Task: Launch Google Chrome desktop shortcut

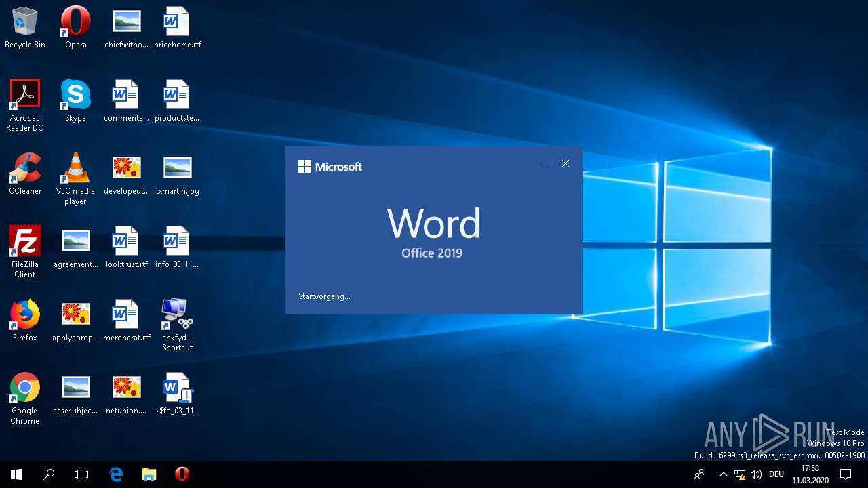Action: pos(25,399)
